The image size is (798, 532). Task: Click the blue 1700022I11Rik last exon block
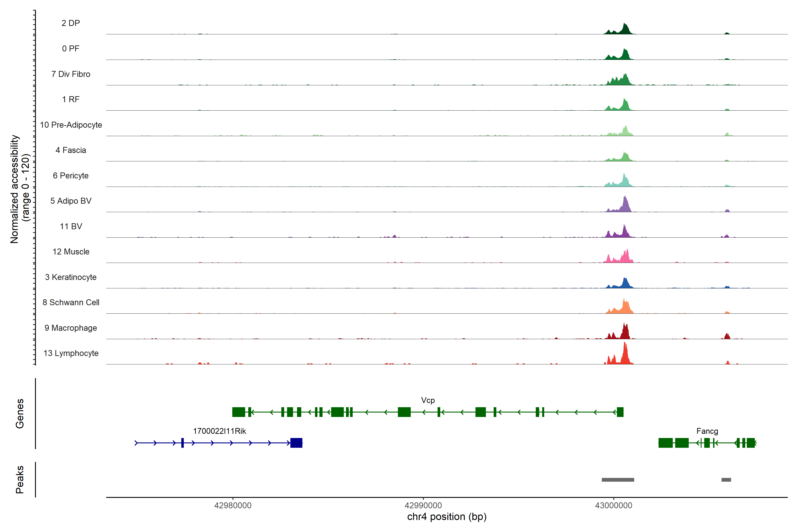296,443
